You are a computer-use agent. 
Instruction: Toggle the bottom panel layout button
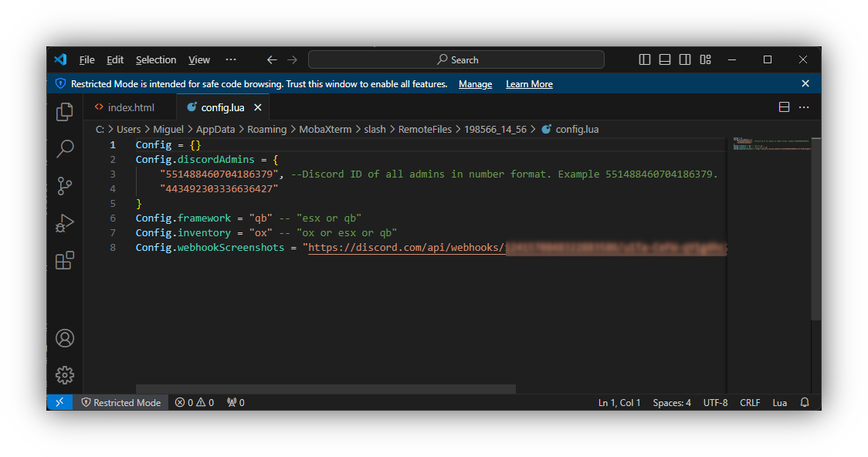click(x=665, y=59)
